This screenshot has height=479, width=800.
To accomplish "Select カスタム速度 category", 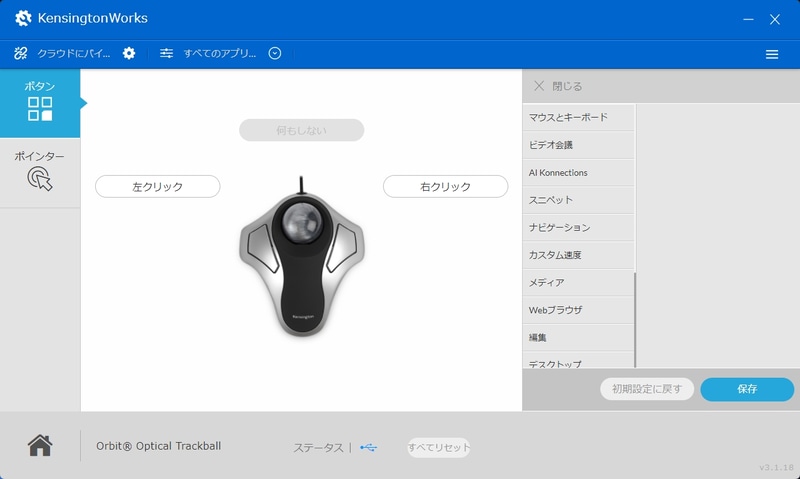I will click(578, 255).
